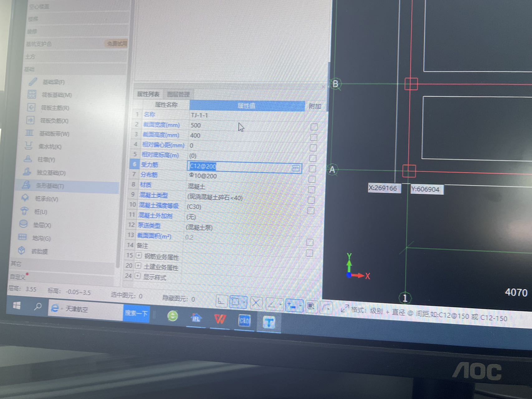Switch to blue T app in taskbar
Image resolution: width=532 pixels, height=399 pixels.
point(269,322)
